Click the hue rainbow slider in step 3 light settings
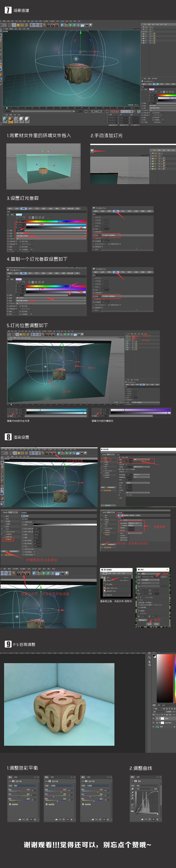Image resolution: width=176 pixels, height=868 pixels. pyautogui.click(x=56, y=221)
